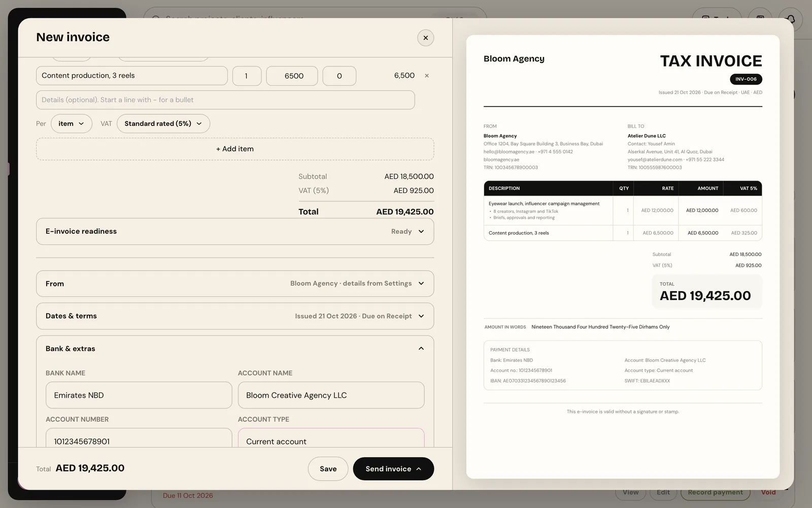The image size is (812, 508).
Task: Edit the rate field showing 6500
Action: point(292,76)
